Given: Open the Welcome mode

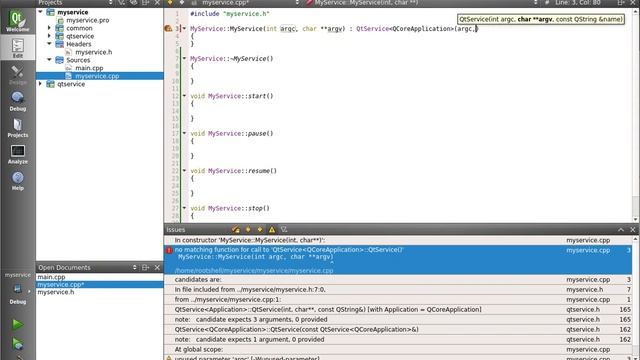Looking at the screenshot, I should [18, 21].
